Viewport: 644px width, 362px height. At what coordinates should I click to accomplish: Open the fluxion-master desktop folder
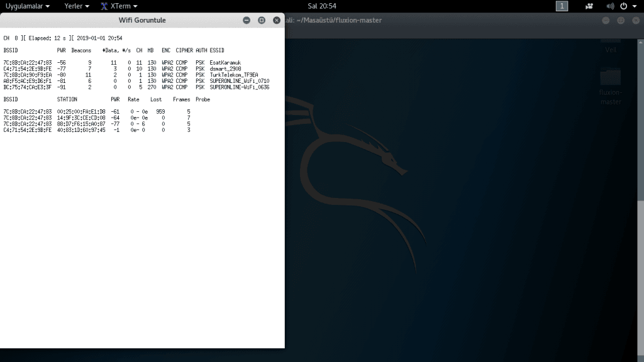tap(610, 87)
